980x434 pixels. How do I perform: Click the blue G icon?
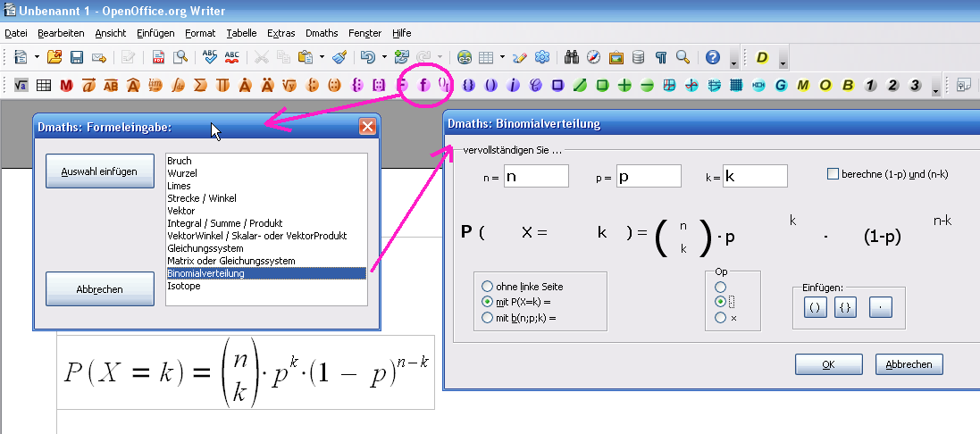[x=781, y=85]
